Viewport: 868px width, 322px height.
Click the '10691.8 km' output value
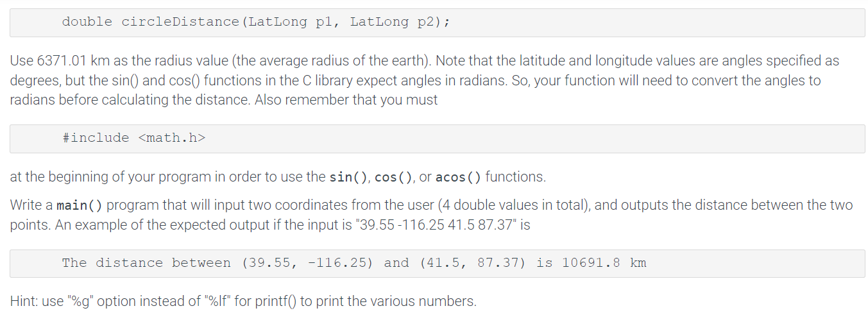tap(604, 263)
